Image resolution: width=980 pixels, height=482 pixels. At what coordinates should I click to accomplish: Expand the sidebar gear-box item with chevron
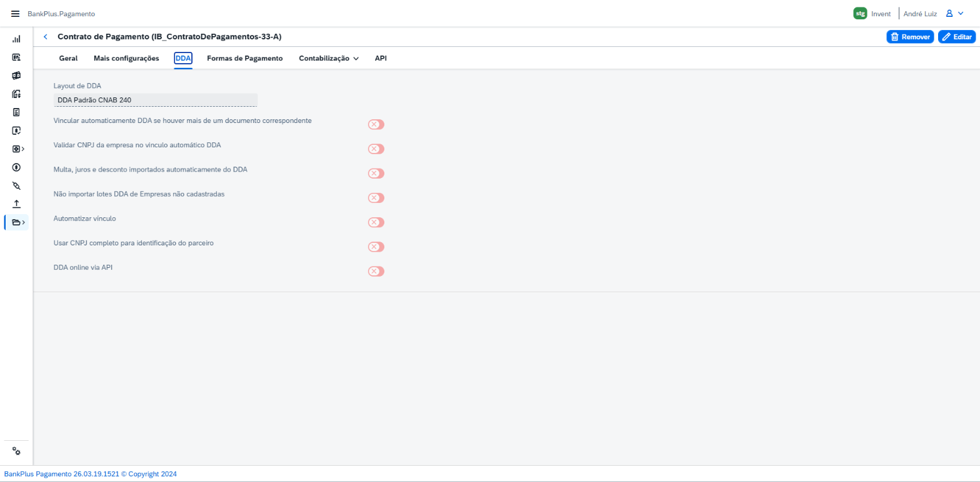point(19,149)
